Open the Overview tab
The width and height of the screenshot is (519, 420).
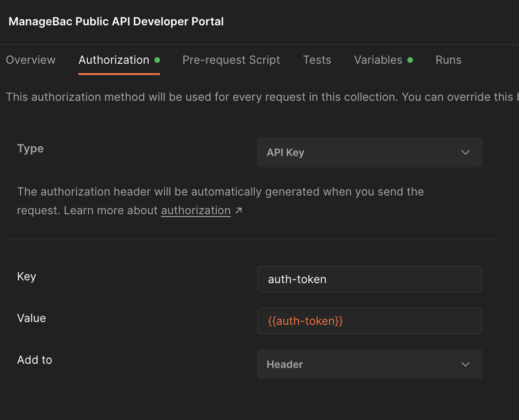point(31,60)
